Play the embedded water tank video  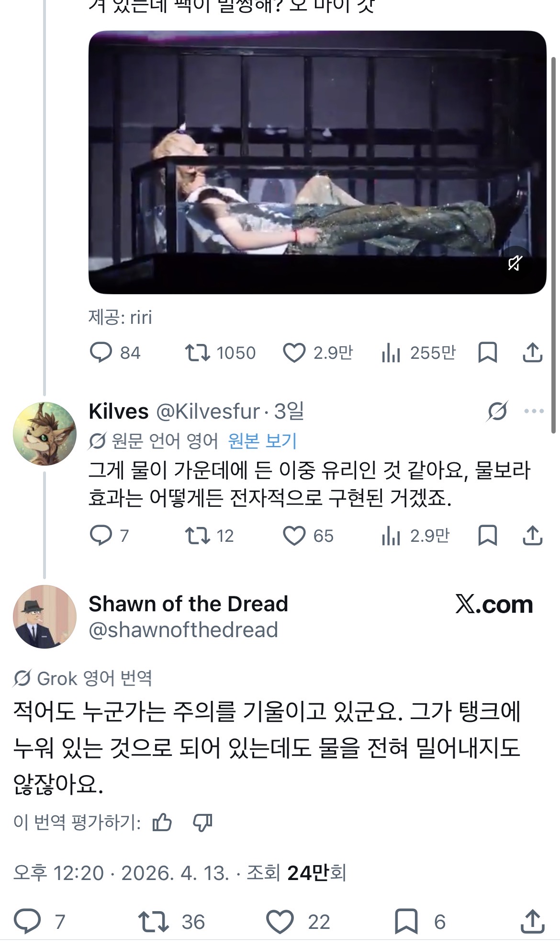point(317,162)
